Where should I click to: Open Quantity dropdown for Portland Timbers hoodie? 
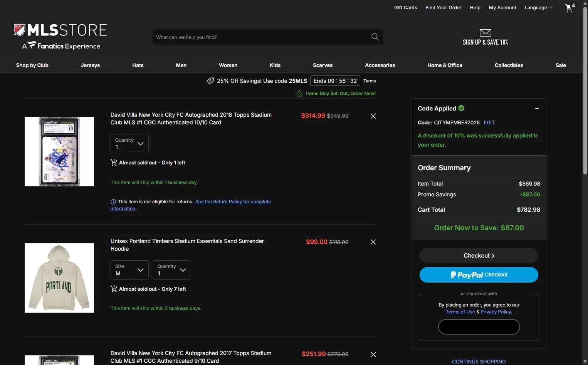172,270
